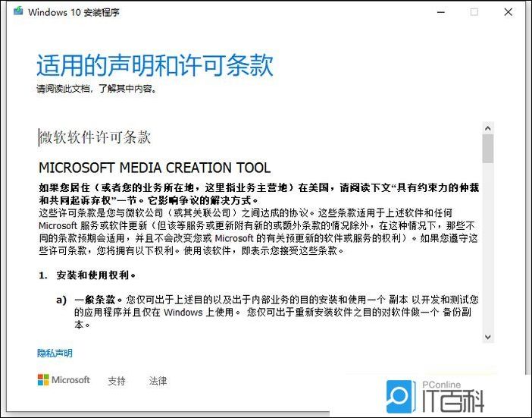Image resolution: width=532 pixels, height=418 pixels.
Task: Click the Windows 10 setup icon in title bar
Action: 18,11
